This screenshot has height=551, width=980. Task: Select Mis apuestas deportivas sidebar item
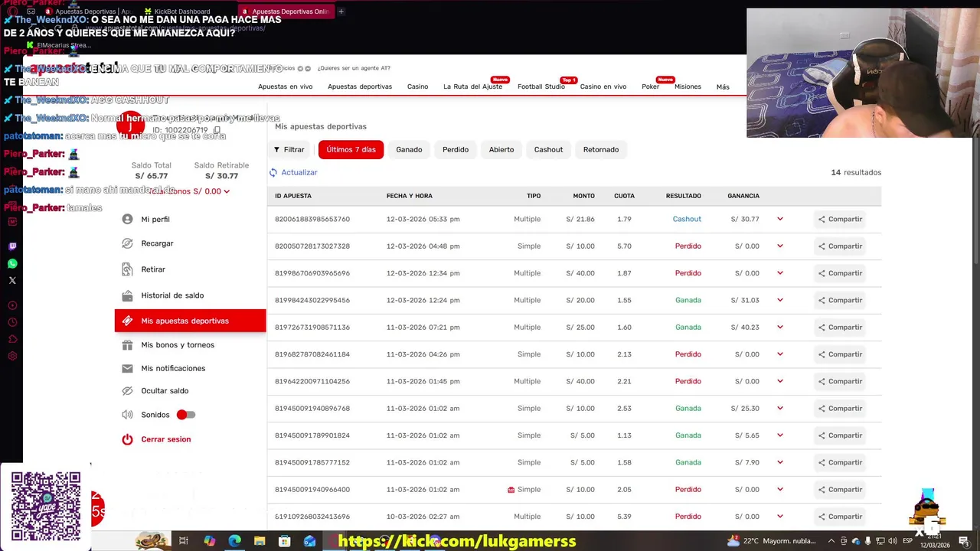click(190, 321)
